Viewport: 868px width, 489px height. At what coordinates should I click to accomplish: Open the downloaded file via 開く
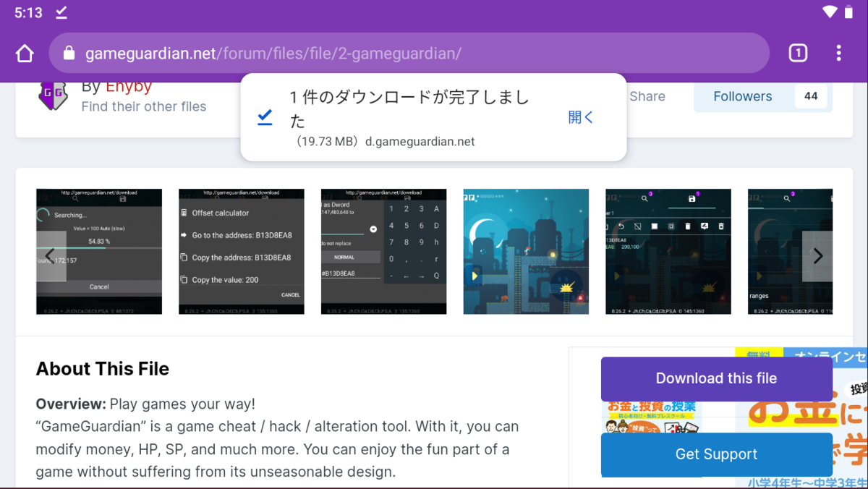pos(580,117)
